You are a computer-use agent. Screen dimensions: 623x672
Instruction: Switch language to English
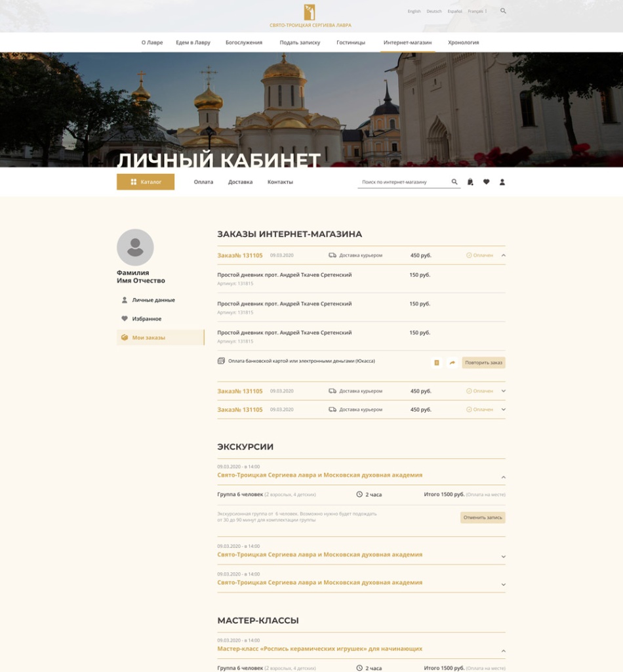tap(414, 11)
